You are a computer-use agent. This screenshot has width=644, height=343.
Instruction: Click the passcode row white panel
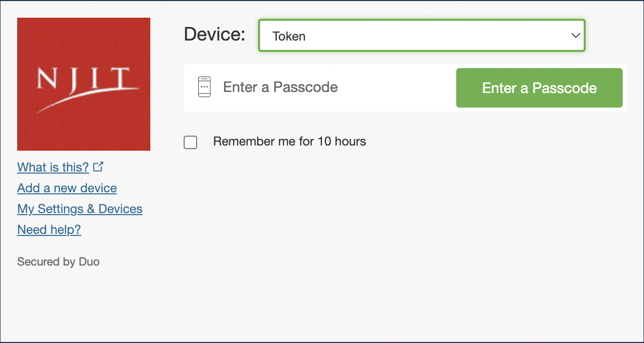[x=405, y=88]
